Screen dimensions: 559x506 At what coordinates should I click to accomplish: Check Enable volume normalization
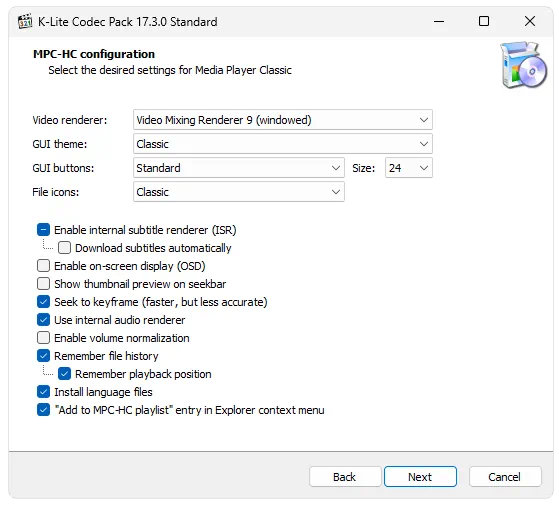(x=43, y=338)
